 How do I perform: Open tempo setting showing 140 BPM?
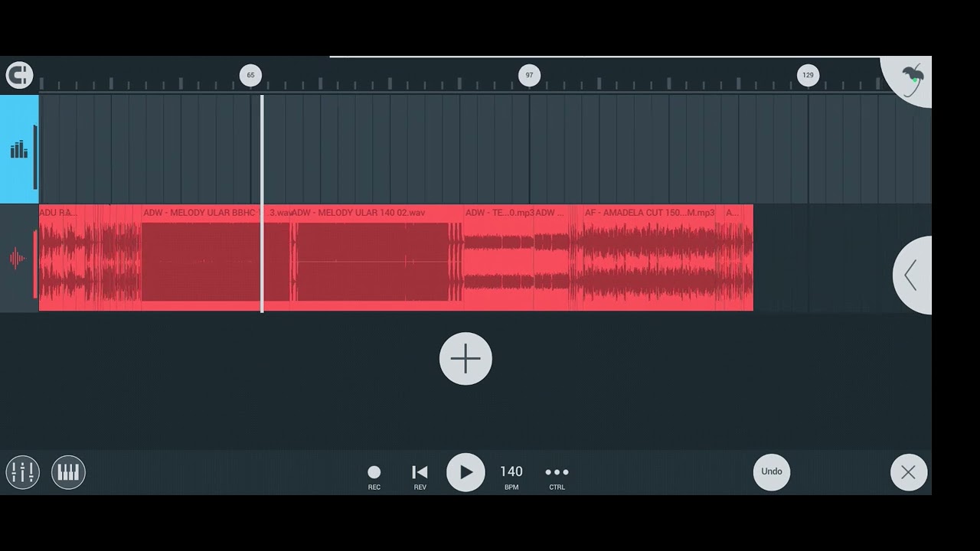tap(511, 477)
